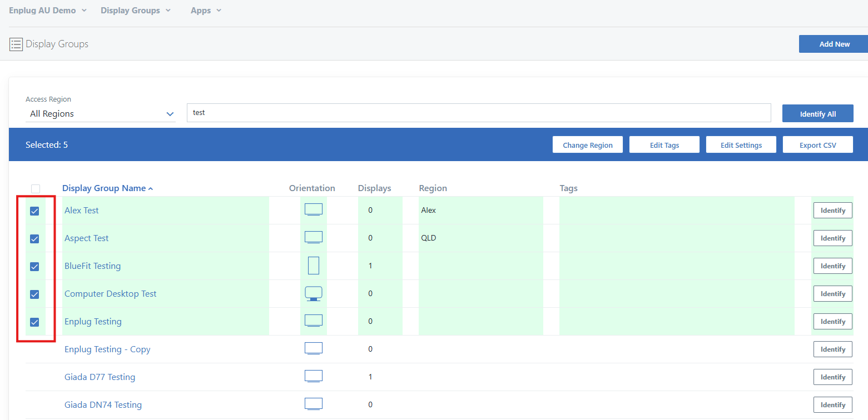Expand the Enplug AU Demo account menu
Viewport: 868px width, 420px height.
tap(48, 11)
